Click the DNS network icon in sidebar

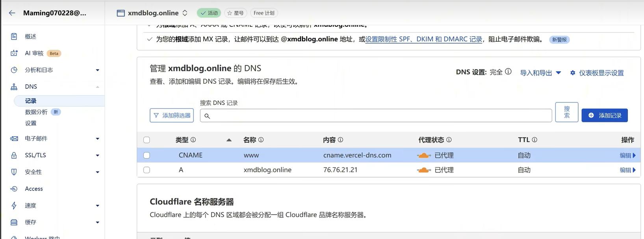(x=14, y=87)
